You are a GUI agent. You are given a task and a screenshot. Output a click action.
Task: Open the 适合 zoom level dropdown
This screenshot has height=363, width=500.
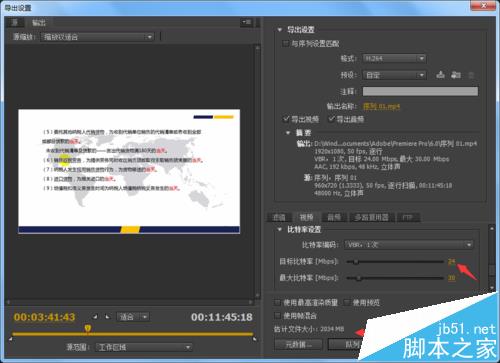point(133,317)
